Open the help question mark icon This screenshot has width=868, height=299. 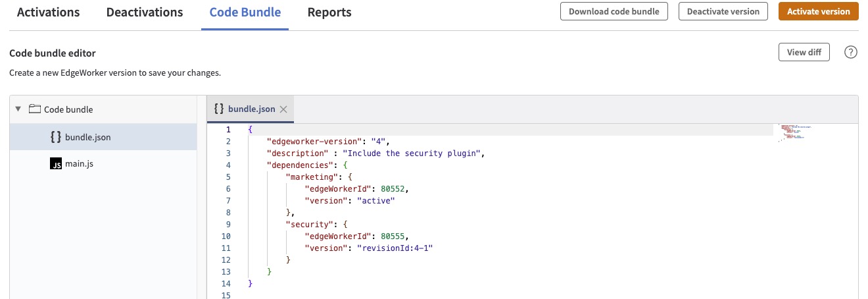tap(850, 53)
